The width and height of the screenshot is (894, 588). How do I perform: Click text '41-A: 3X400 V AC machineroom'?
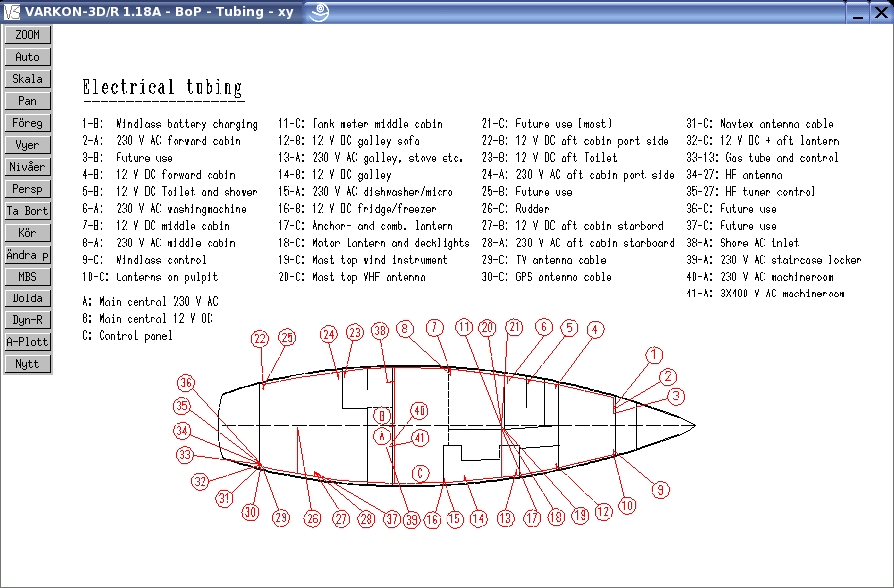766,294
